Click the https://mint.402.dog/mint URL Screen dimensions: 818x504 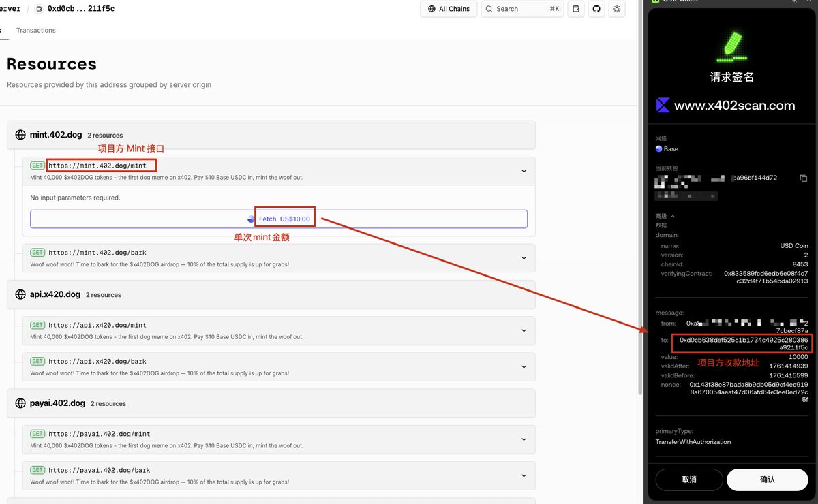97,166
